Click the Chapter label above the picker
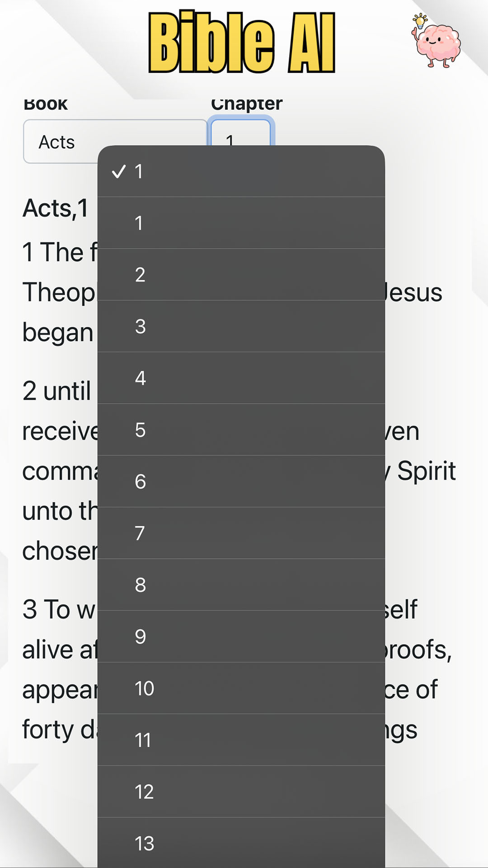Viewport: 488px width, 868px height. point(247,103)
